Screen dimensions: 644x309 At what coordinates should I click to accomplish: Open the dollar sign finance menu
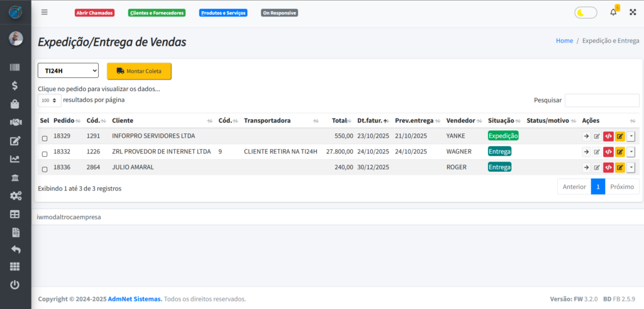pos(16,86)
